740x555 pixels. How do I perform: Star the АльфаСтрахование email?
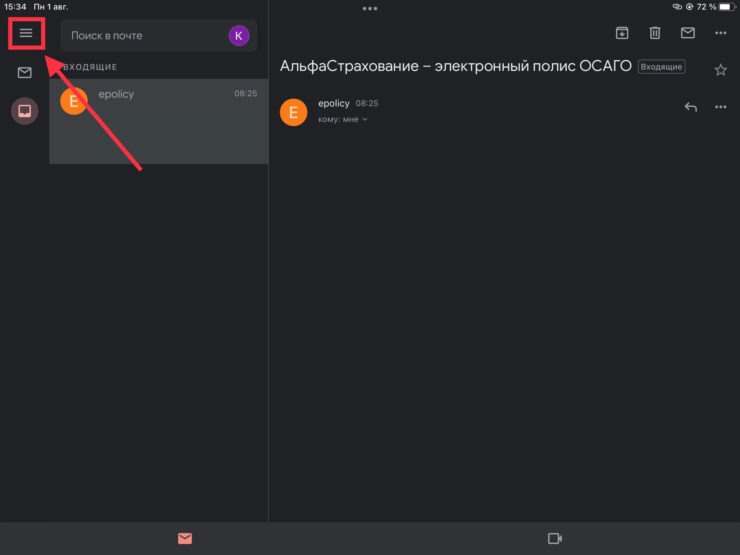point(721,69)
